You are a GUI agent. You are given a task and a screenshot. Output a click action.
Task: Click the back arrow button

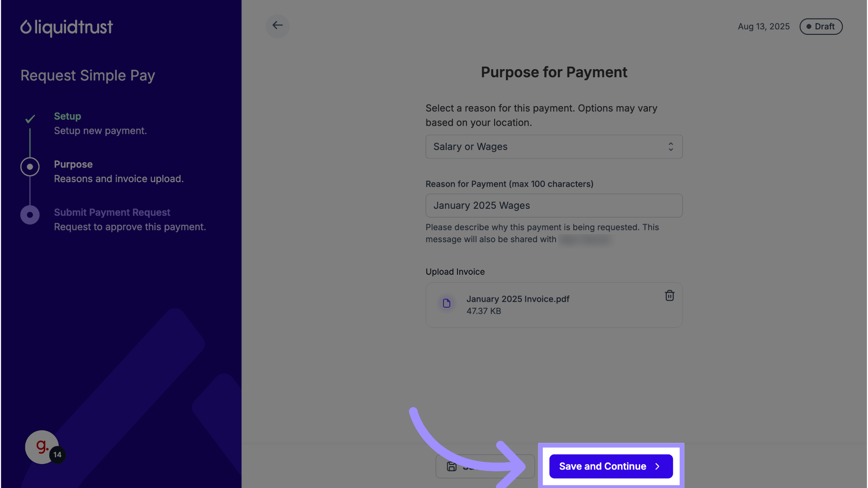click(277, 26)
